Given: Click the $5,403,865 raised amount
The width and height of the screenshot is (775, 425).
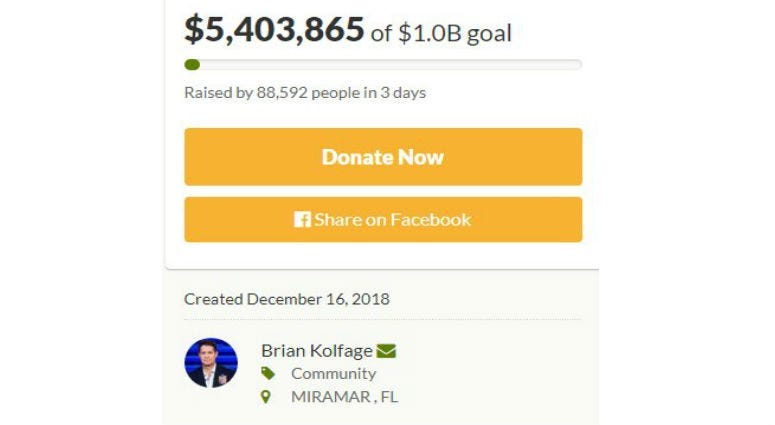Looking at the screenshot, I should tap(274, 29).
